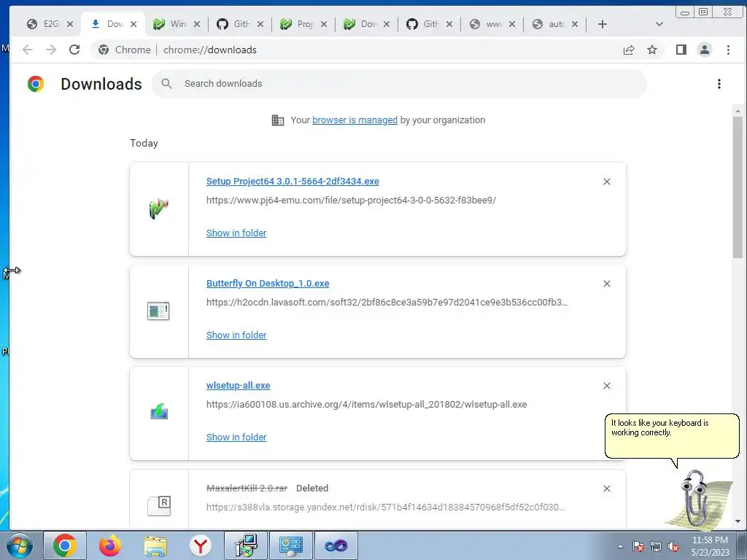Click the Chrome logo beside Downloads
This screenshot has width=747, height=560.
(36, 84)
